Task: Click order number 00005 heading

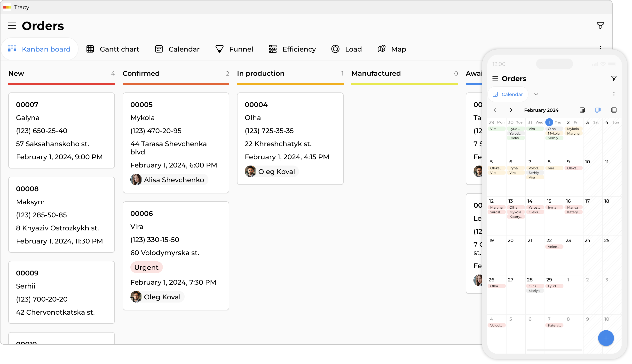Action: pyautogui.click(x=142, y=105)
